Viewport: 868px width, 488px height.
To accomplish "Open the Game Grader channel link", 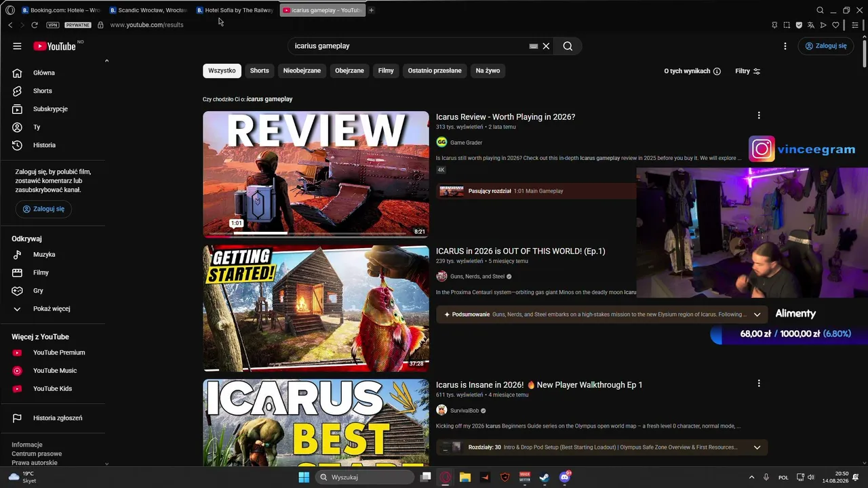I will (466, 142).
